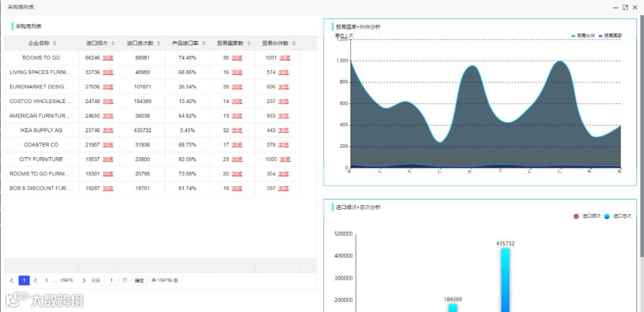The image size is (644, 312).
Task: Open 贸易伙伴数 浏览 link for COASTER CO
Action: (x=283, y=145)
